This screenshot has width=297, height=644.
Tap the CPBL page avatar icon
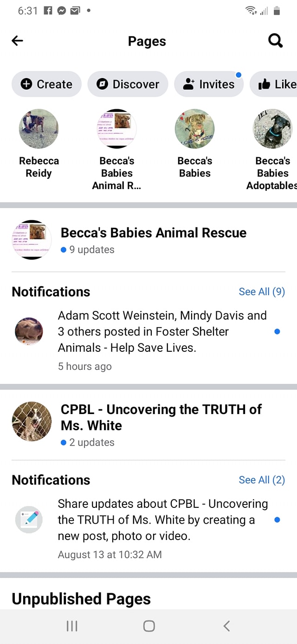(32, 421)
